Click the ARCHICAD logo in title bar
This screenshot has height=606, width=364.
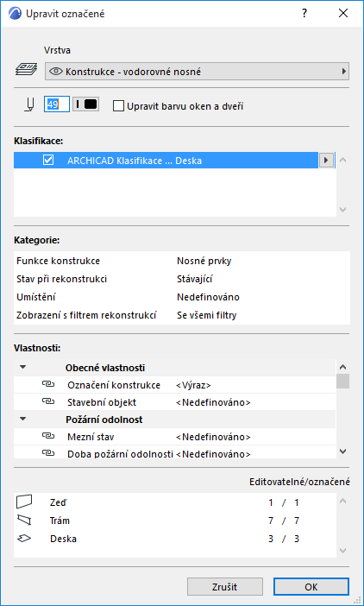click(15, 13)
